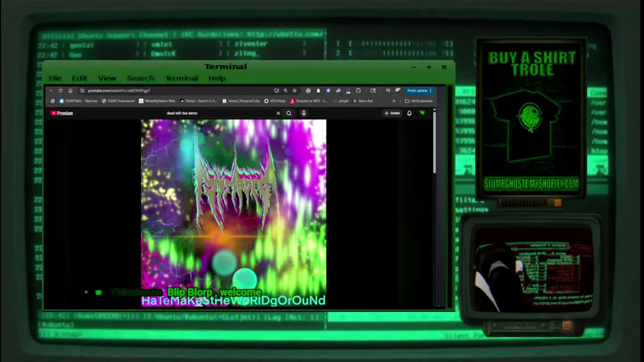
Task: Click the YouTube video player
Action: click(x=233, y=213)
